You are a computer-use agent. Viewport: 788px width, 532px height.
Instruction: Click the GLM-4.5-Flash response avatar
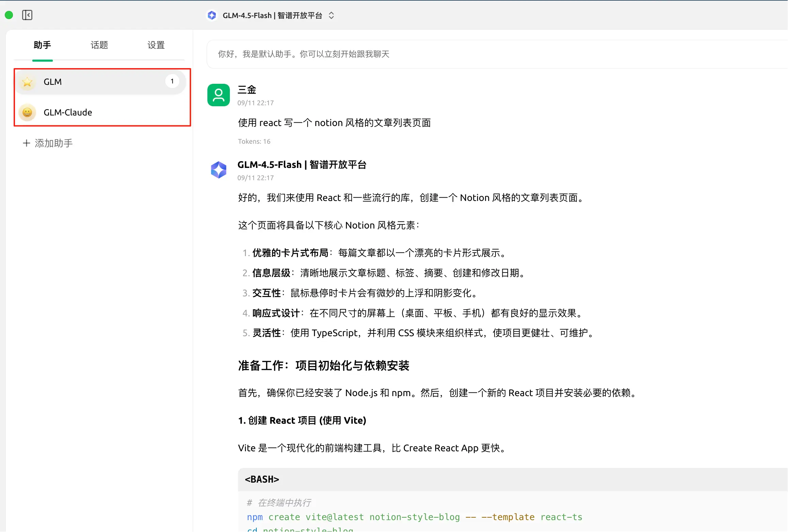(219, 170)
